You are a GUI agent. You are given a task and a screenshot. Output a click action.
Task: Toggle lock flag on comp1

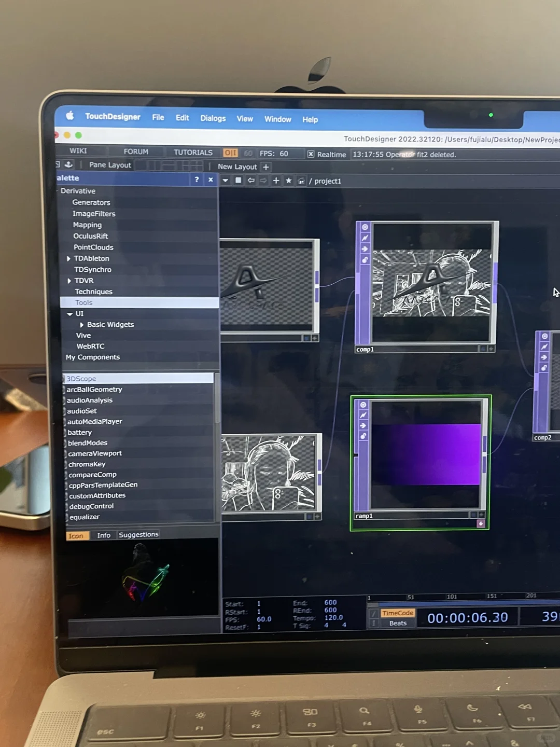(x=365, y=260)
